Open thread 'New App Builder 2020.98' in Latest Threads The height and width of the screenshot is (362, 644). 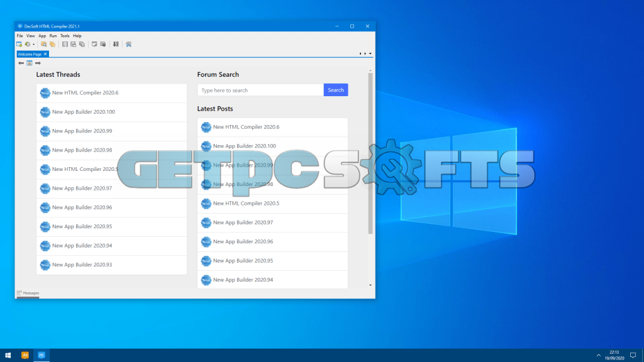coord(111,150)
